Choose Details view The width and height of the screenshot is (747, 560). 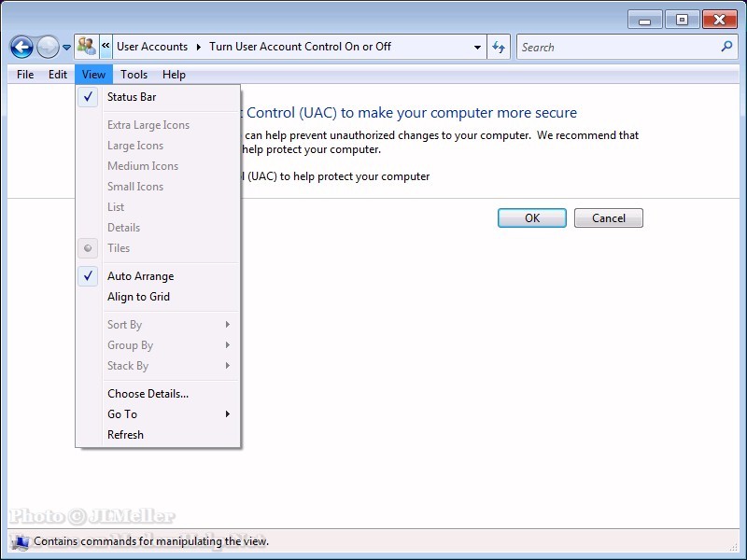coord(158,227)
